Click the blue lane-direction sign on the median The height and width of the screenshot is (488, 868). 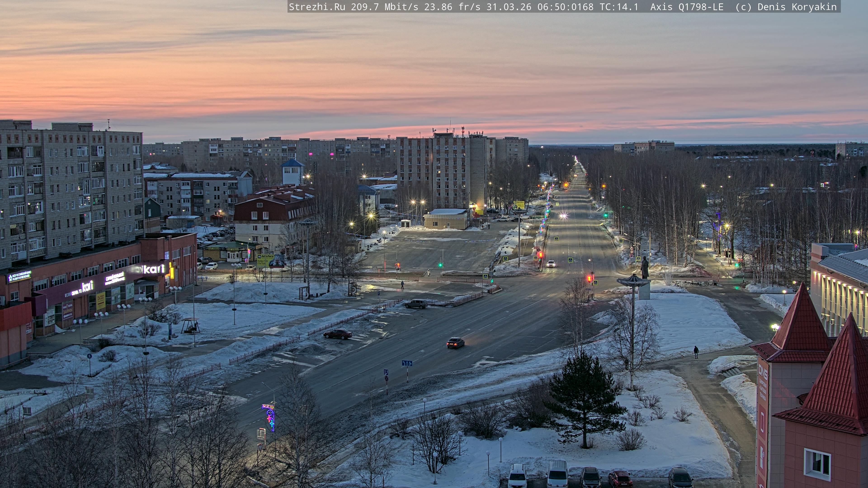[x=407, y=363]
